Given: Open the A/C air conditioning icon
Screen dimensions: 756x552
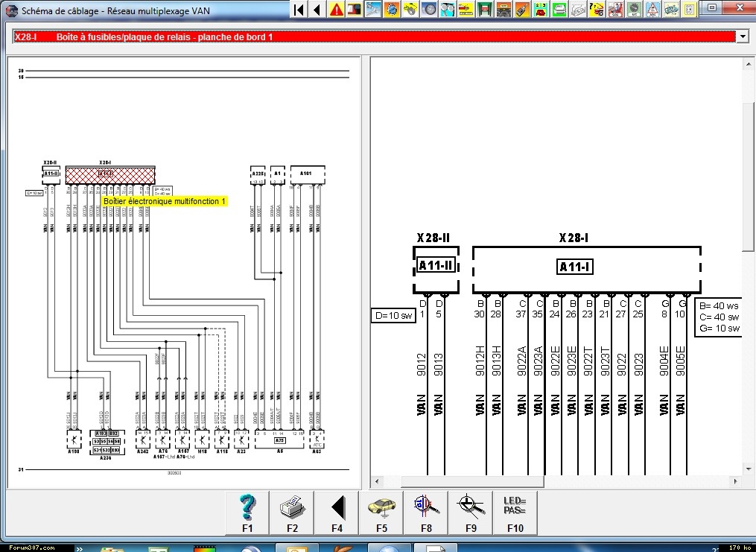Looking at the screenshot, I should pos(634,9).
